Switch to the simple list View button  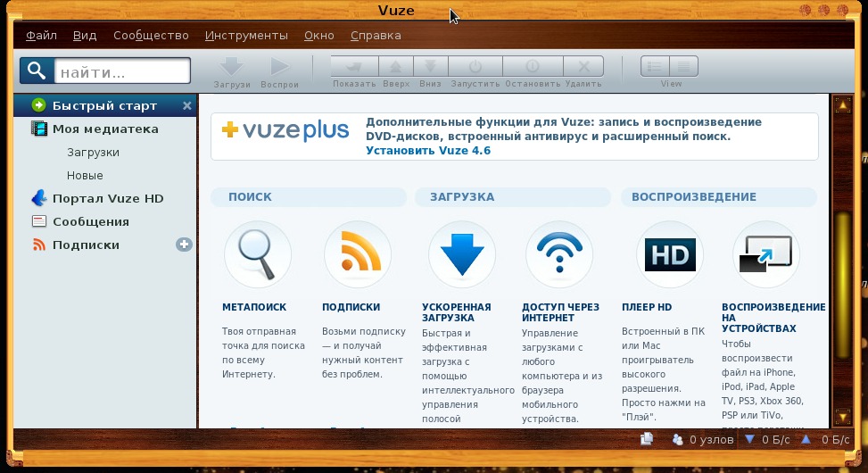655,66
